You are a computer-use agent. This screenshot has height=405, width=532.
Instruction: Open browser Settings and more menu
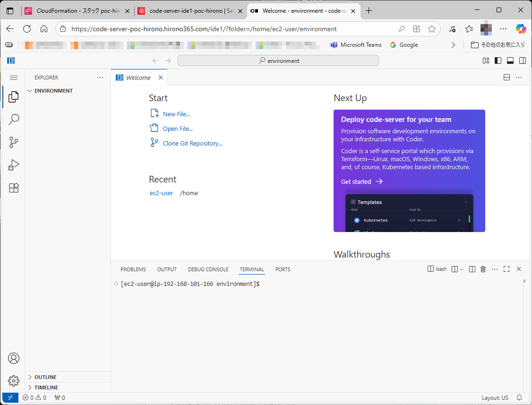(503, 29)
